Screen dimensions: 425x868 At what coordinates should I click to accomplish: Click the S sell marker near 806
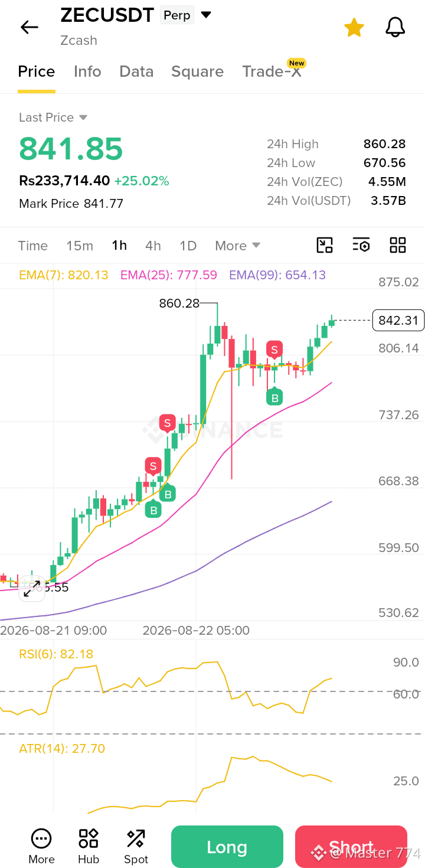tap(274, 350)
